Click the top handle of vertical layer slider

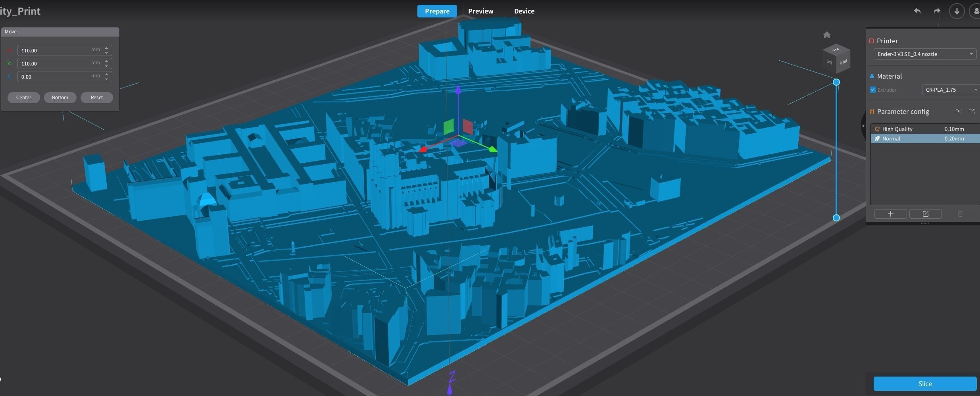click(836, 82)
